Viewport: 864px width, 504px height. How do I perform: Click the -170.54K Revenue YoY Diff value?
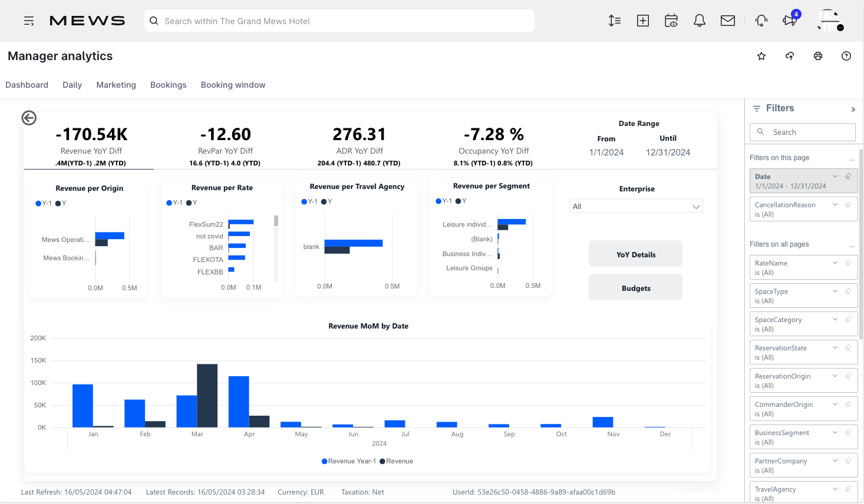point(92,134)
